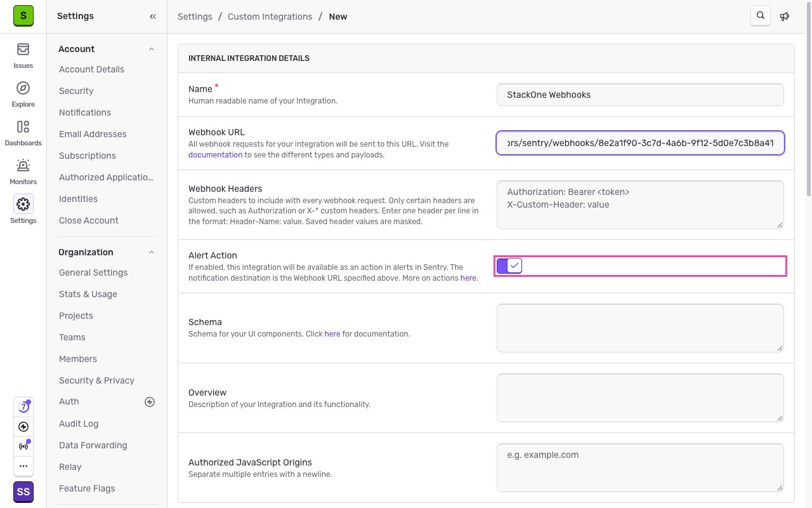Open the Issues section in the main nav
Image resolution: width=812 pixels, height=508 pixels.
click(23, 55)
